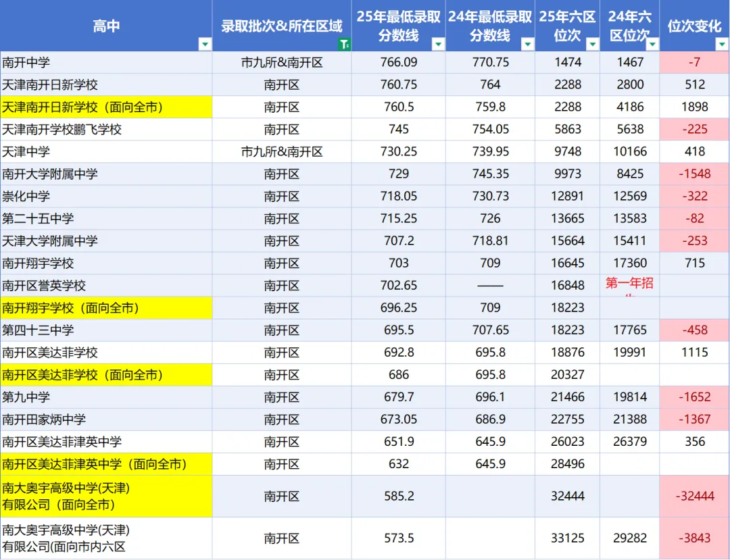Select the 第四十三中学 cell
Screen dimensions: 730x560
point(106,330)
